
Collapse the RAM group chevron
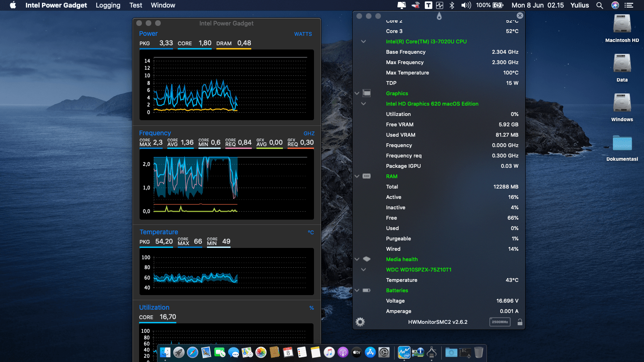pos(357,176)
